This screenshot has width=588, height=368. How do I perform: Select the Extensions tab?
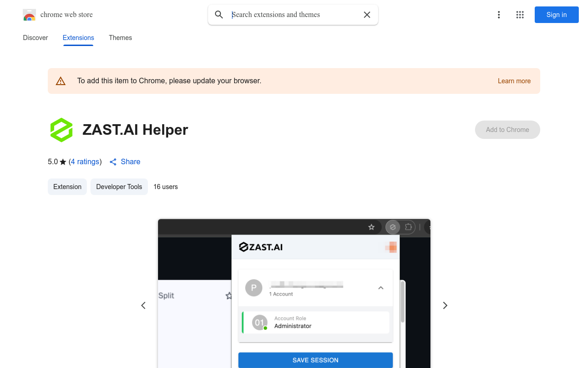point(78,38)
